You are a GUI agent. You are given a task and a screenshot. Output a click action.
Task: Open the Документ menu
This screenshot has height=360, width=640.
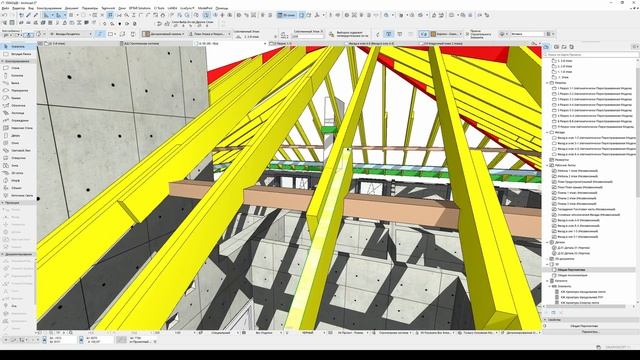[71, 8]
